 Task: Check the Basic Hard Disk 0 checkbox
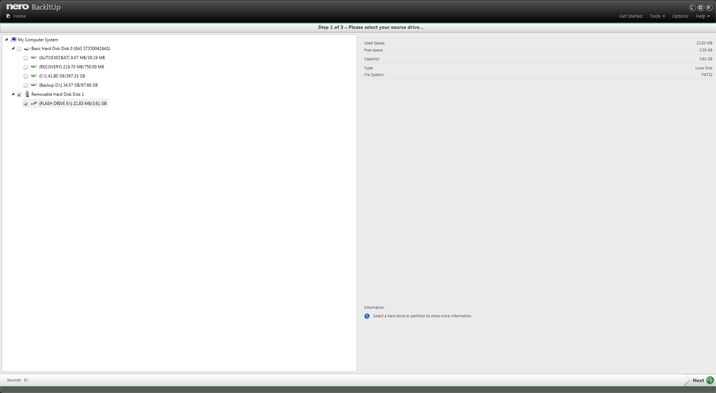19,49
